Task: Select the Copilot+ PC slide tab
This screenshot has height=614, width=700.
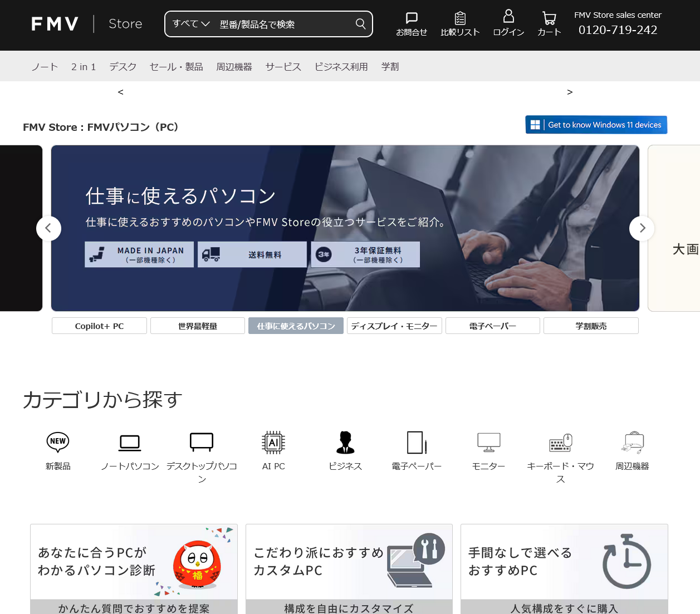Action: coord(99,326)
